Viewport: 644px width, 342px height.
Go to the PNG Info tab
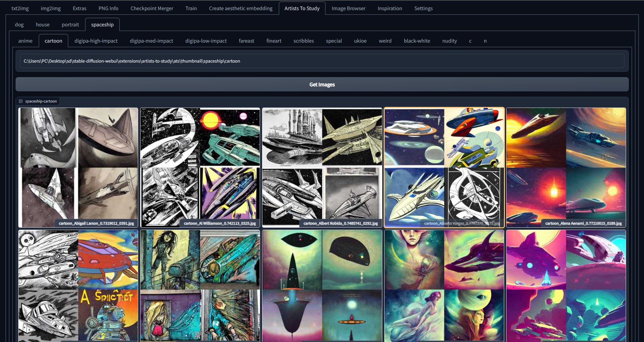(108, 8)
